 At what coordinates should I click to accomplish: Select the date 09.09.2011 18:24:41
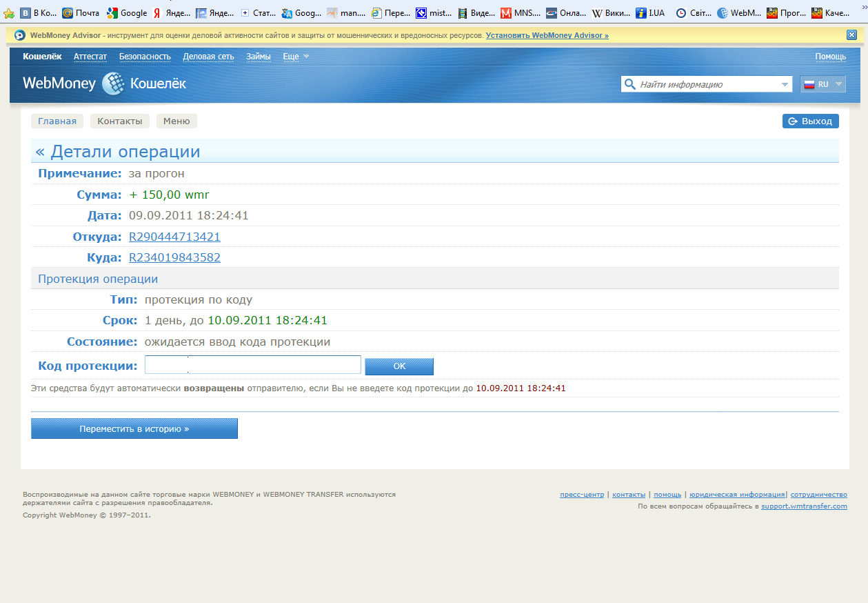point(189,215)
